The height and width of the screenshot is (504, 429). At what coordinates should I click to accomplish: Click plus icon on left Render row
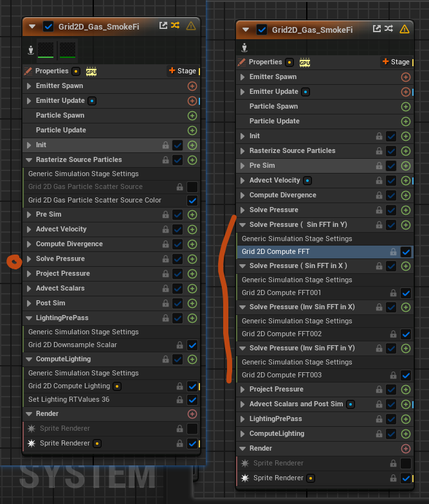pos(192,414)
